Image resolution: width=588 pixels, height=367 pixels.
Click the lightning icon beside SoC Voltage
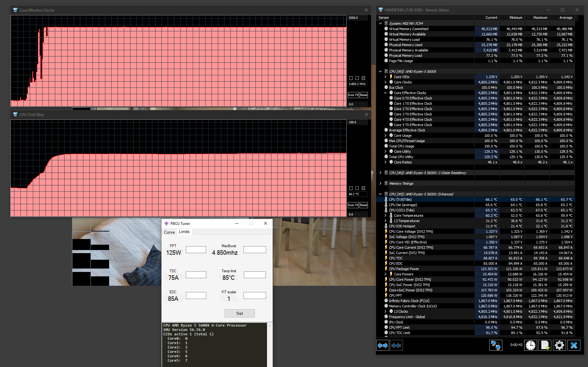386,237
